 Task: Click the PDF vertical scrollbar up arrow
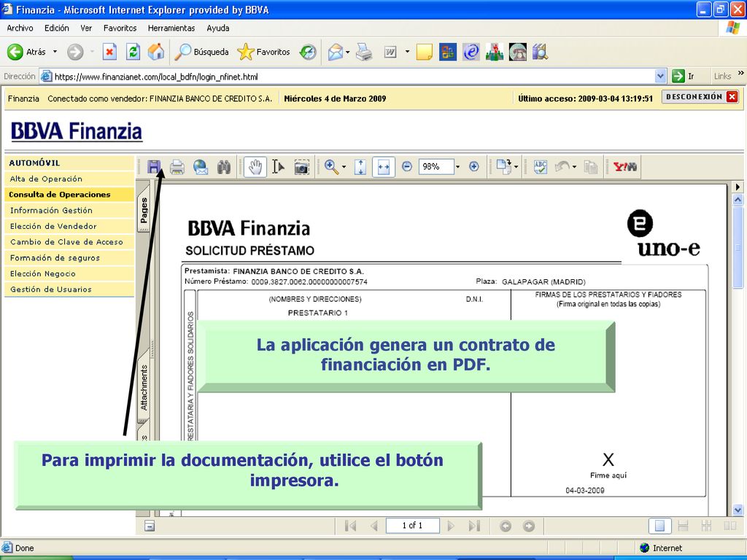[738, 200]
